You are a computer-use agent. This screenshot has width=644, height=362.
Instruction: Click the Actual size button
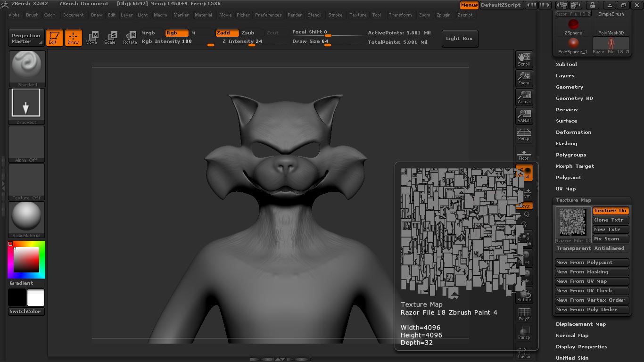point(524,97)
